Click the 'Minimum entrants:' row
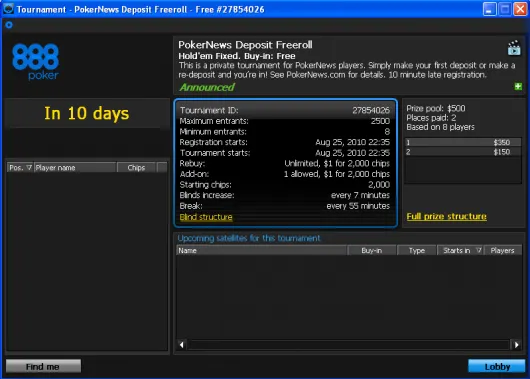 pos(285,132)
